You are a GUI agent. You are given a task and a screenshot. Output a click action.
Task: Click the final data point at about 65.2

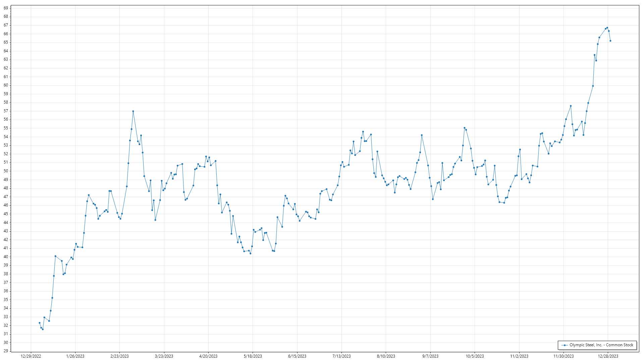pos(610,41)
